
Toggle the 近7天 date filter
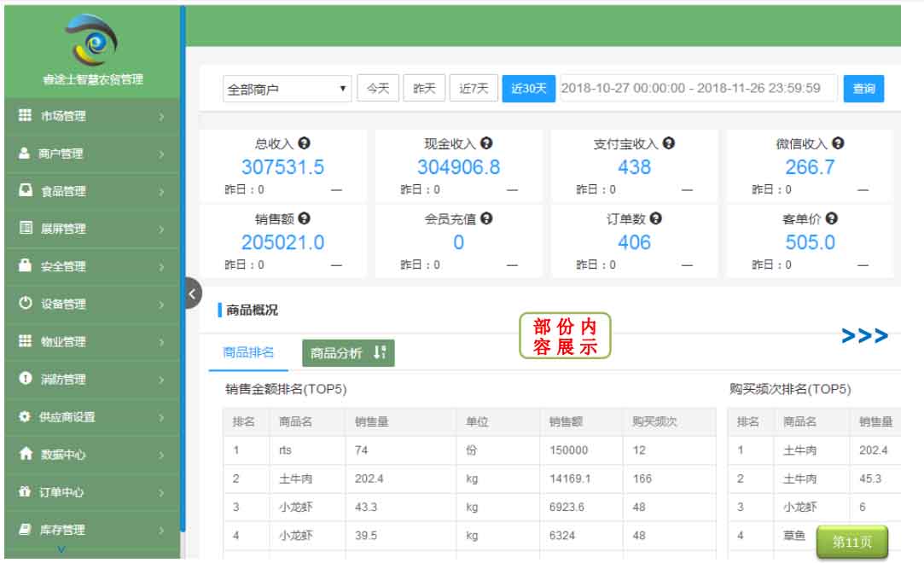(473, 88)
